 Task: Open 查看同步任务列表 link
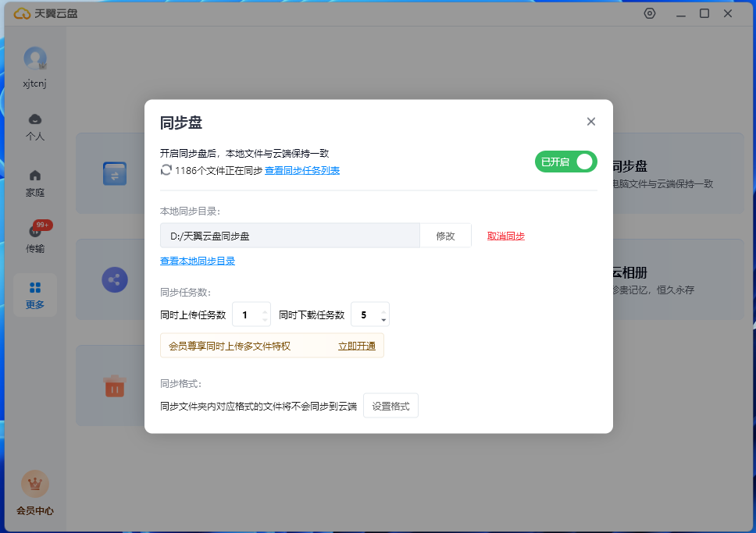point(302,171)
